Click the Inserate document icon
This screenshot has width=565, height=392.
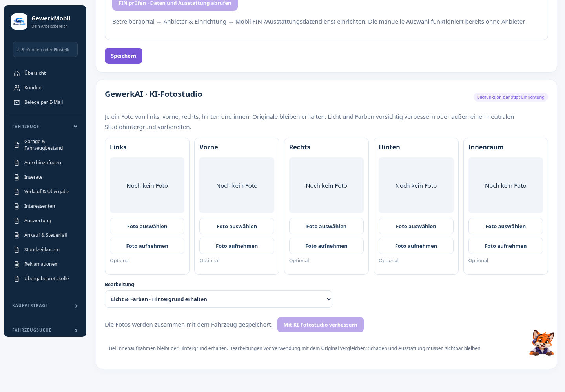16,177
